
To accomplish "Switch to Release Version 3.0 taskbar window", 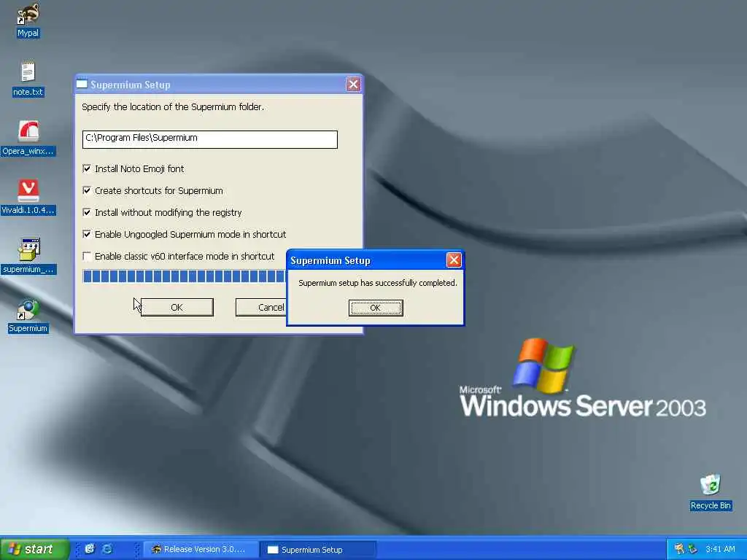I will 200,550.
